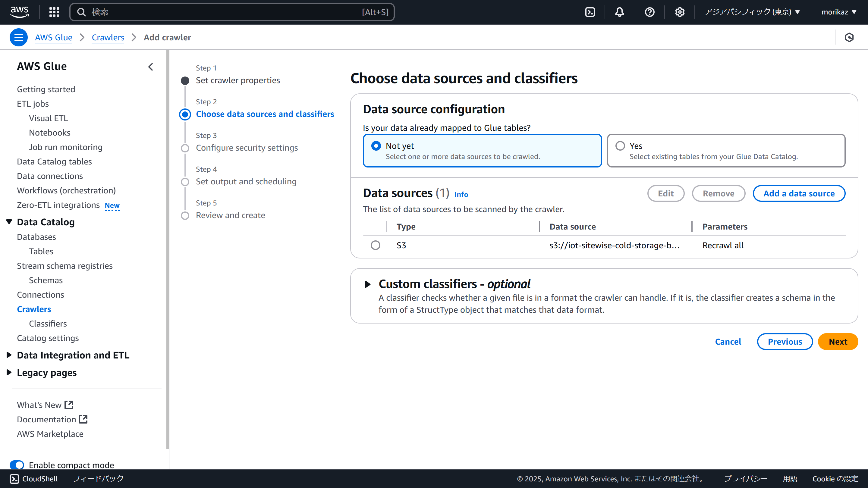Go to Data Catalog tables in sidebar
The height and width of the screenshot is (488, 868).
click(54, 162)
